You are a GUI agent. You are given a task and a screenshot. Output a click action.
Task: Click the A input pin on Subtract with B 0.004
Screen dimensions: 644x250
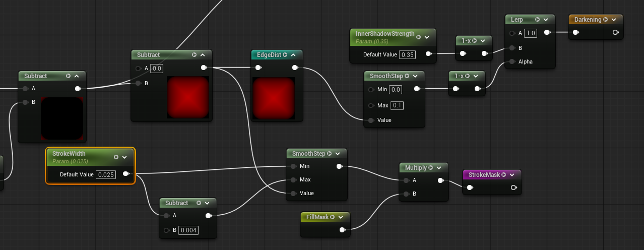[166, 216]
